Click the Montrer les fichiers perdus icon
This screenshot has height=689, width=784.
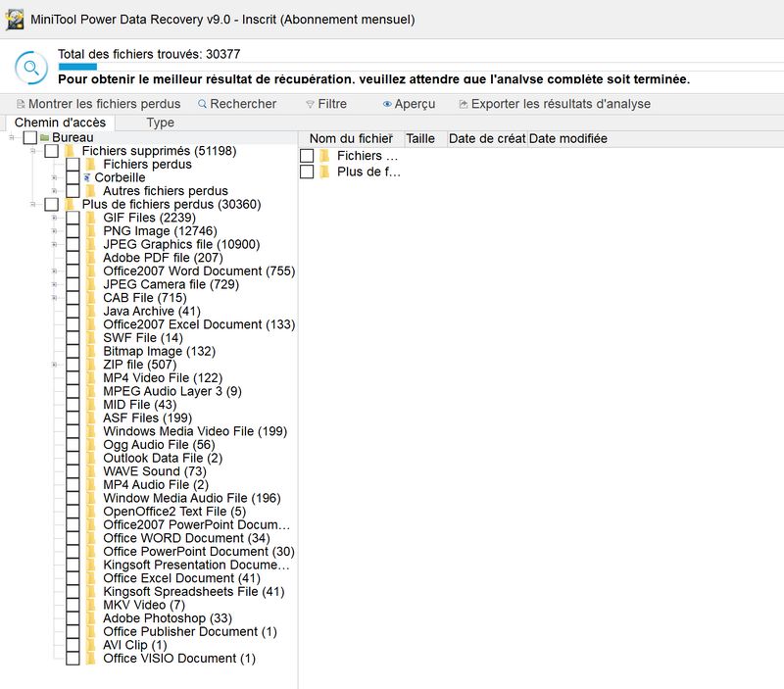21,104
